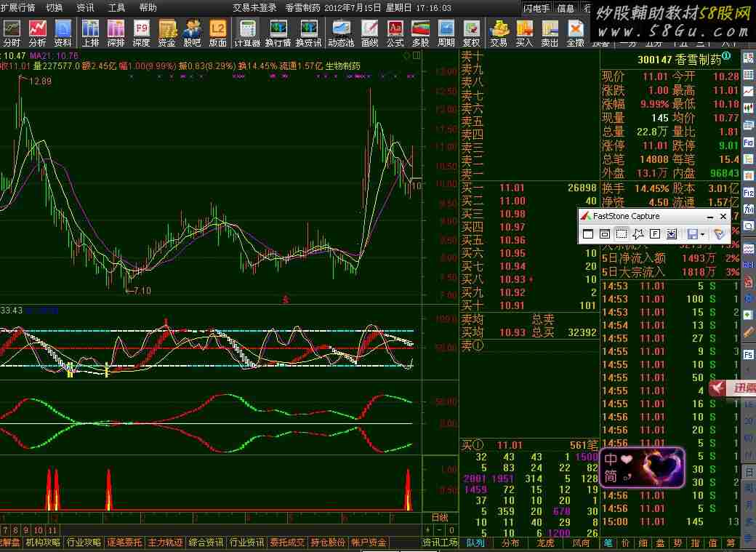Open the 工具 menu in menu bar
The width and height of the screenshot is (756, 552).
116,7
